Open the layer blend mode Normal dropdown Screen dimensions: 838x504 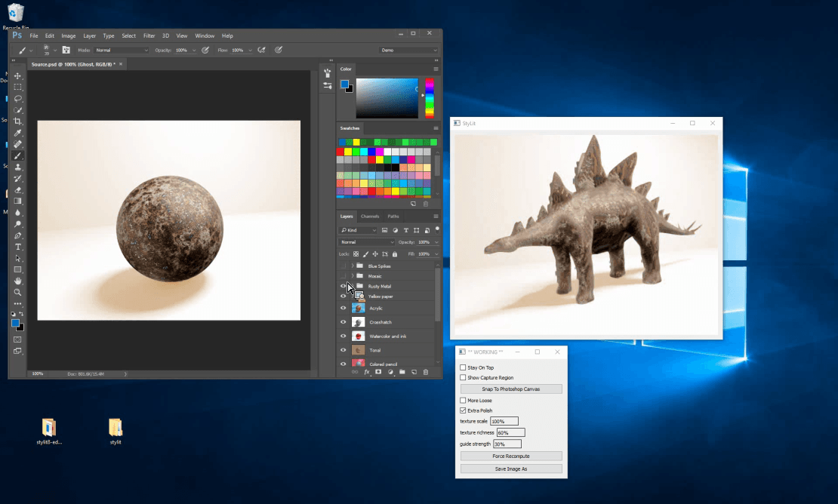pyautogui.click(x=366, y=242)
